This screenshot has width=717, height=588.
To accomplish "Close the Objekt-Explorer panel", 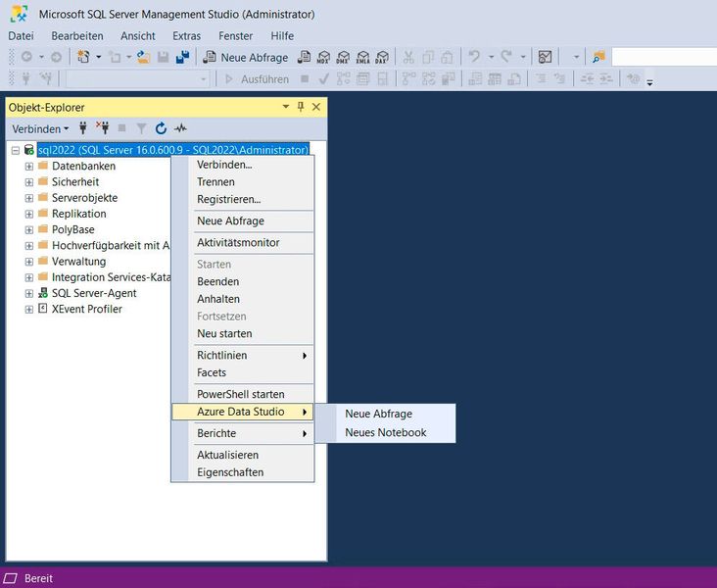I will coord(316,107).
